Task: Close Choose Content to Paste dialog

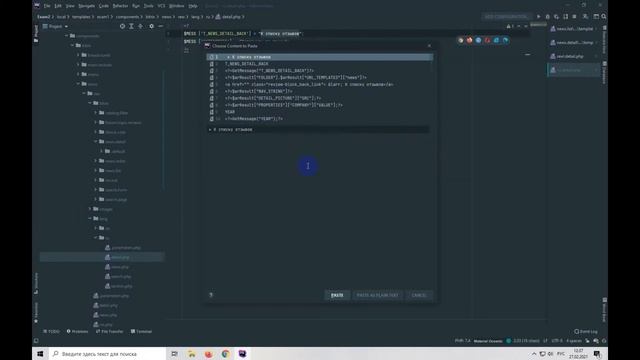Action: coord(429,46)
